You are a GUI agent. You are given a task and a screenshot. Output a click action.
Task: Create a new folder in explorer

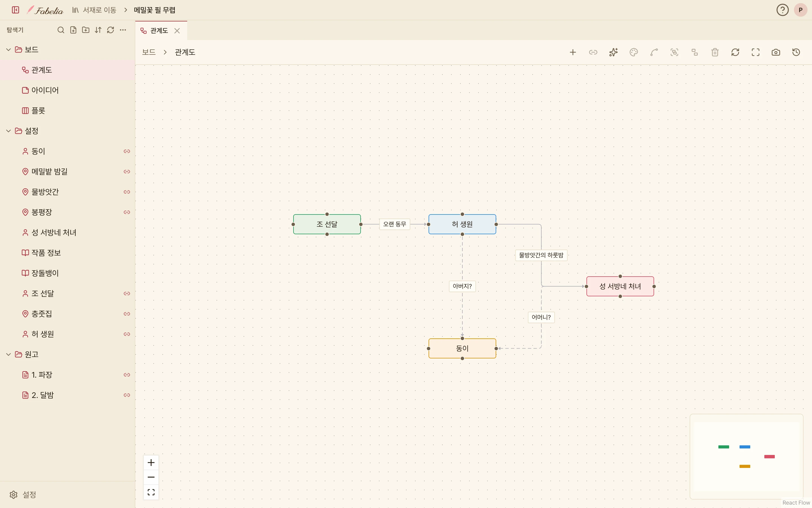(x=85, y=30)
